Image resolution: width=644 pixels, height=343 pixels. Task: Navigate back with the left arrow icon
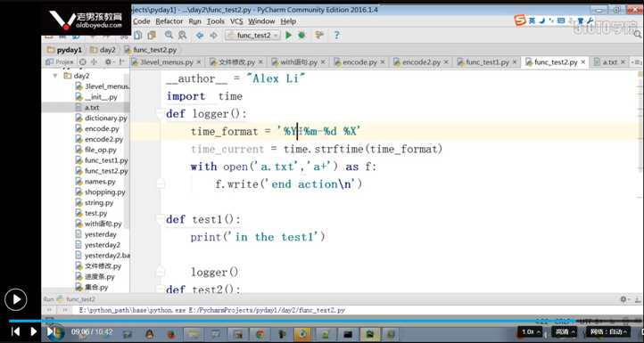(200, 36)
